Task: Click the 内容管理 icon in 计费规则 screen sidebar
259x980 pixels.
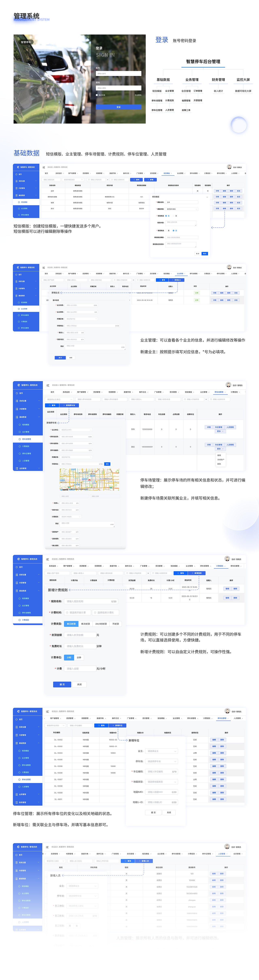Action: click(x=17, y=583)
